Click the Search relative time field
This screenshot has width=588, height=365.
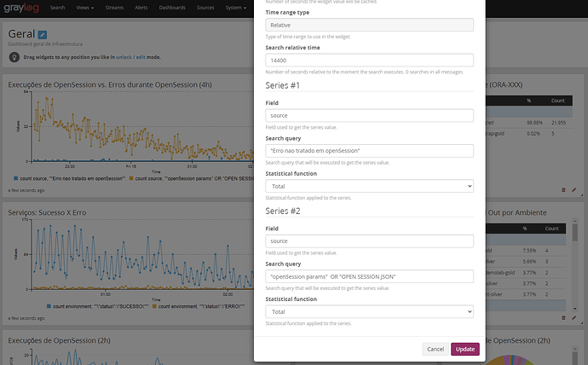pos(369,60)
